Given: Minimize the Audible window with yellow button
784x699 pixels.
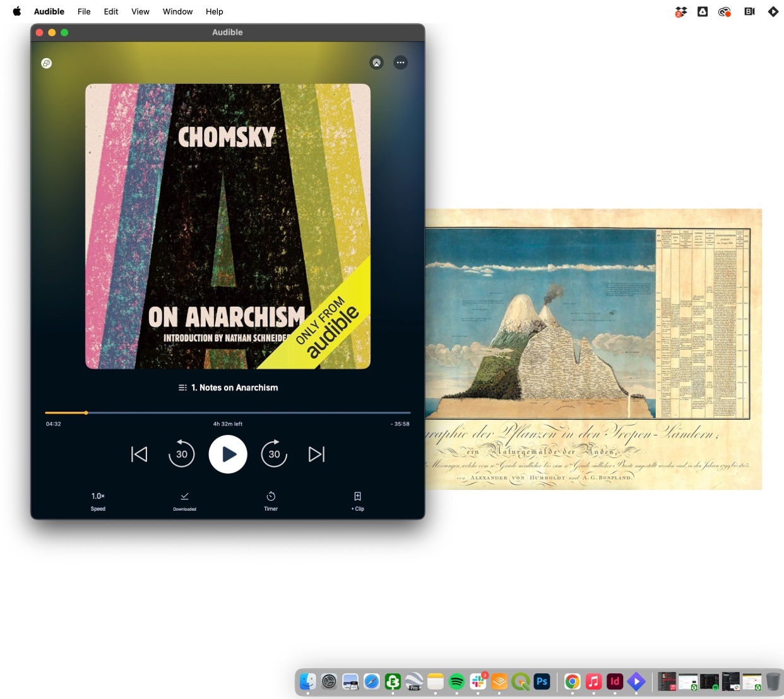Looking at the screenshot, I should [52, 32].
